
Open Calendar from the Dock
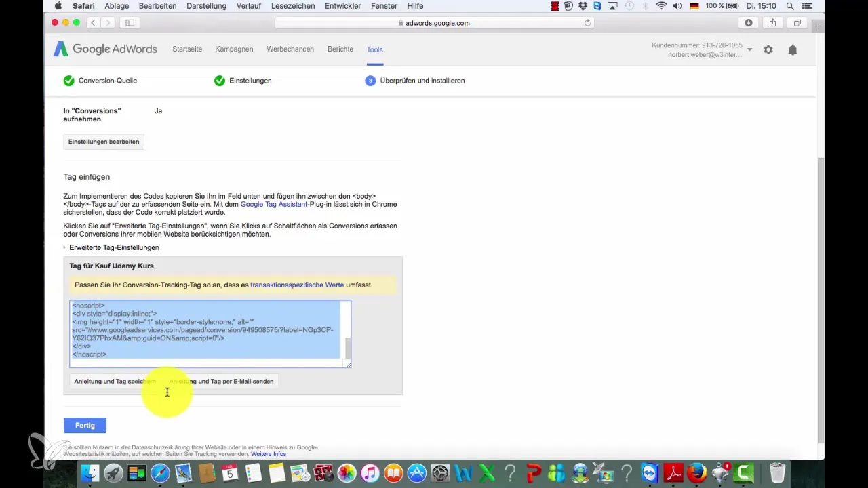(230, 473)
